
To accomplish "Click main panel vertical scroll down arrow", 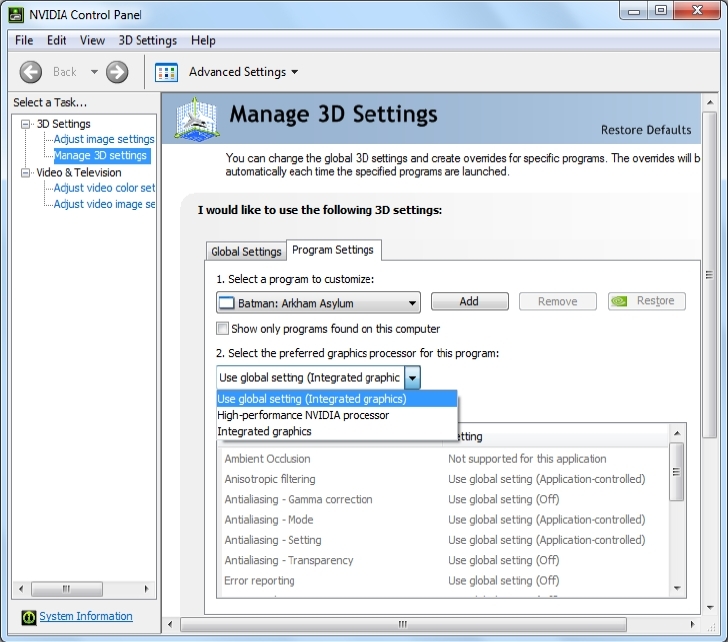I will (x=710, y=607).
